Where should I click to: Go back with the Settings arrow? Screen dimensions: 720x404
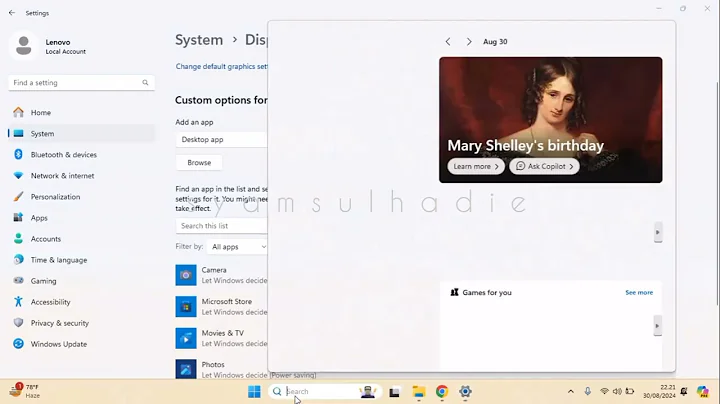pyautogui.click(x=12, y=13)
